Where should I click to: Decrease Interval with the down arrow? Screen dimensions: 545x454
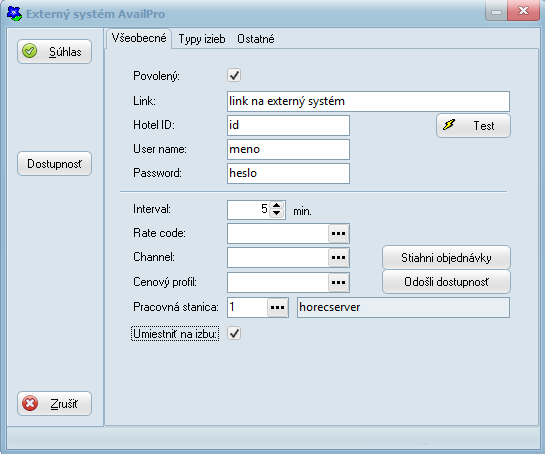pos(277,213)
